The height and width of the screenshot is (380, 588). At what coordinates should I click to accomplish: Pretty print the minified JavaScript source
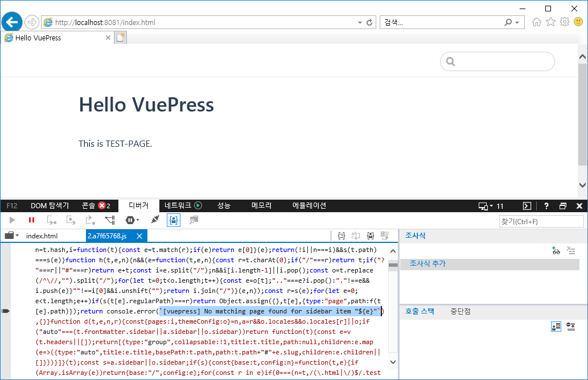point(340,236)
